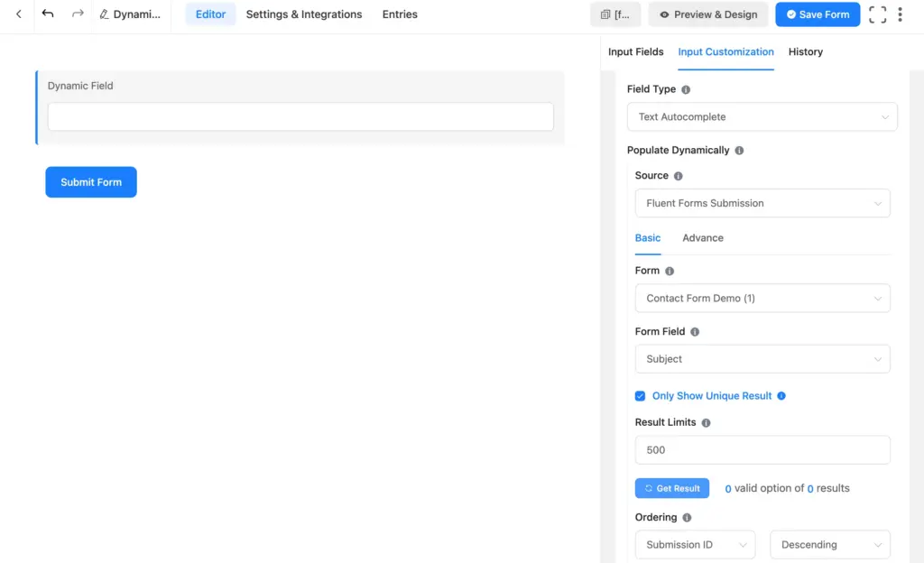The height and width of the screenshot is (563, 924).
Task: Undo the last change
Action: tap(48, 14)
